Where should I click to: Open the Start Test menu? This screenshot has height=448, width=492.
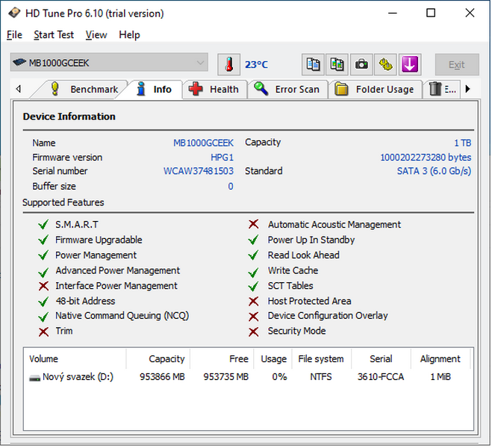tap(54, 35)
